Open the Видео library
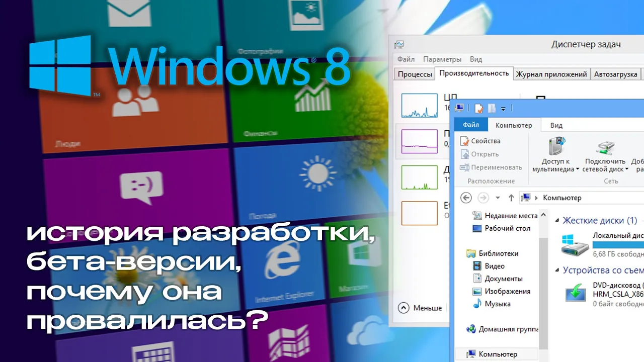Image resolution: width=644 pixels, height=362 pixels. pyautogui.click(x=489, y=266)
